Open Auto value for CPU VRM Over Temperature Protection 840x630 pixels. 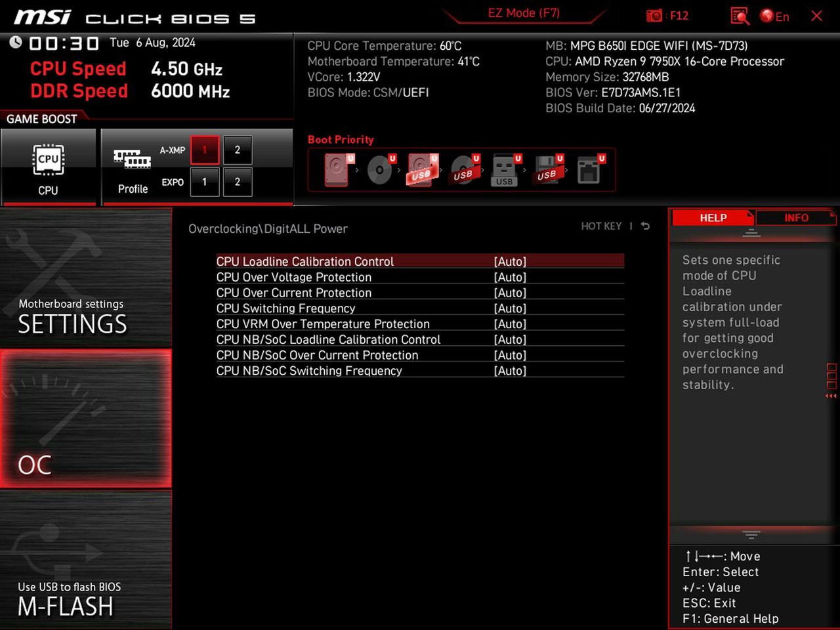(510, 324)
